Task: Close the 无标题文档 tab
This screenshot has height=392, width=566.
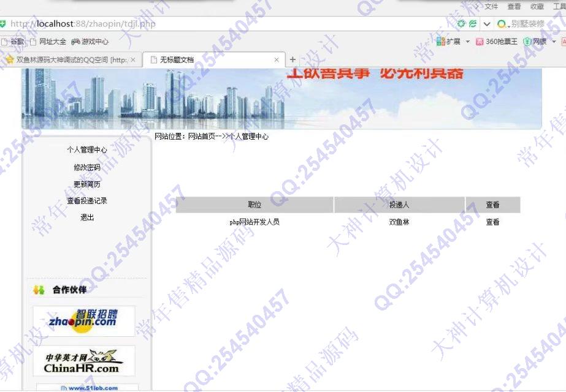Action: [x=277, y=60]
